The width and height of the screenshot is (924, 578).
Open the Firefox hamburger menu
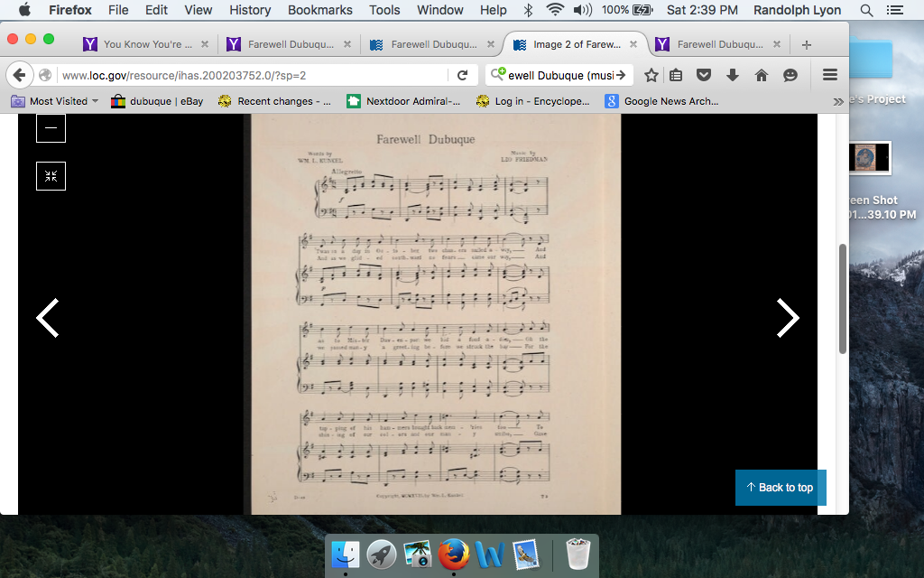pyautogui.click(x=830, y=75)
